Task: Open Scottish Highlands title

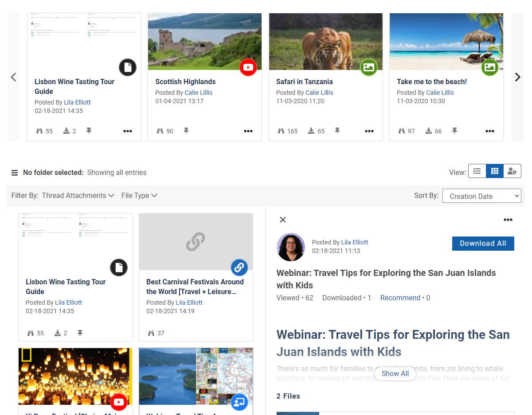Action: [185, 81]
